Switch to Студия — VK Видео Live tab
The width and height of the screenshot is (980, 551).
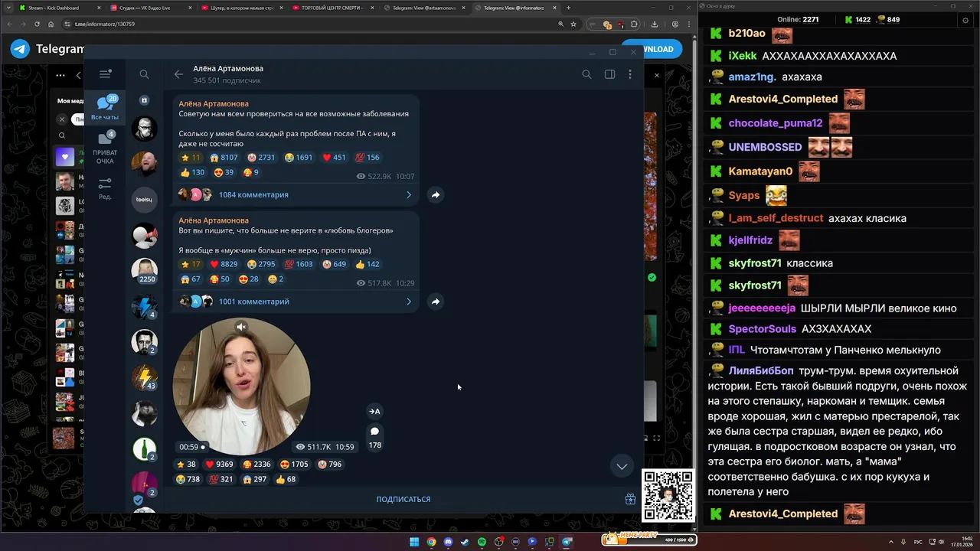pyautogui.click(x=149, y=8)
